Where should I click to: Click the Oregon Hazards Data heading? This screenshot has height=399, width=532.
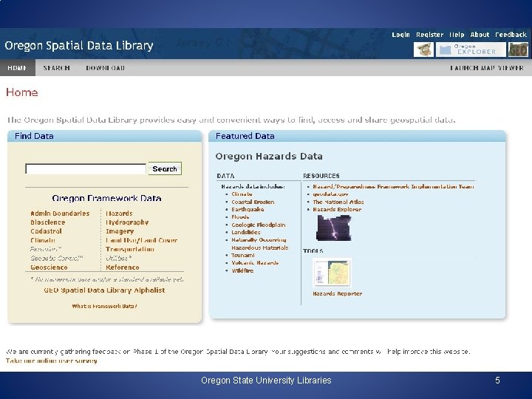269,157
